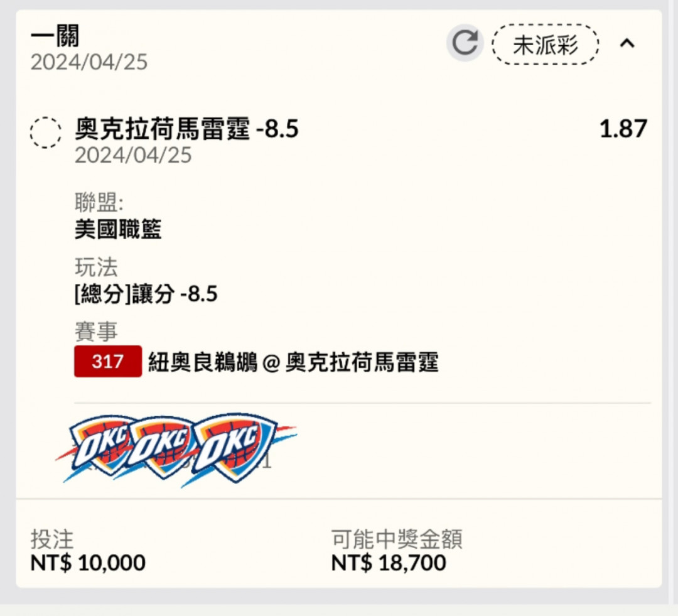This screenshot has height=616, width=678.
Task: Click the 投注 label
Action: 52,539
